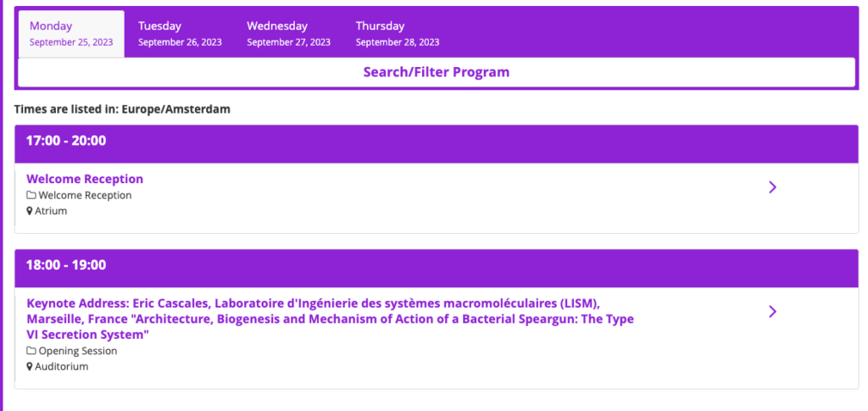Click the location pin icon beside Auditorium
Screen dimensions: 868x411
tap(30, 367)
